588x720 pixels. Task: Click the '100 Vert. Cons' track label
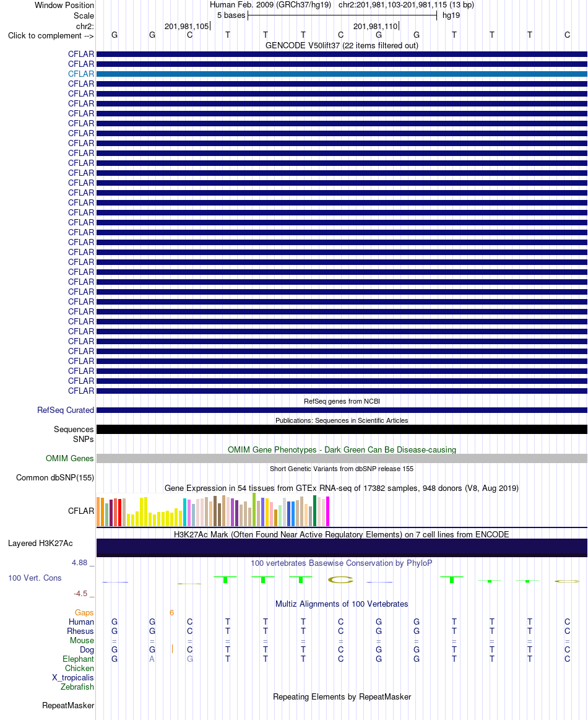pos(35,578)
